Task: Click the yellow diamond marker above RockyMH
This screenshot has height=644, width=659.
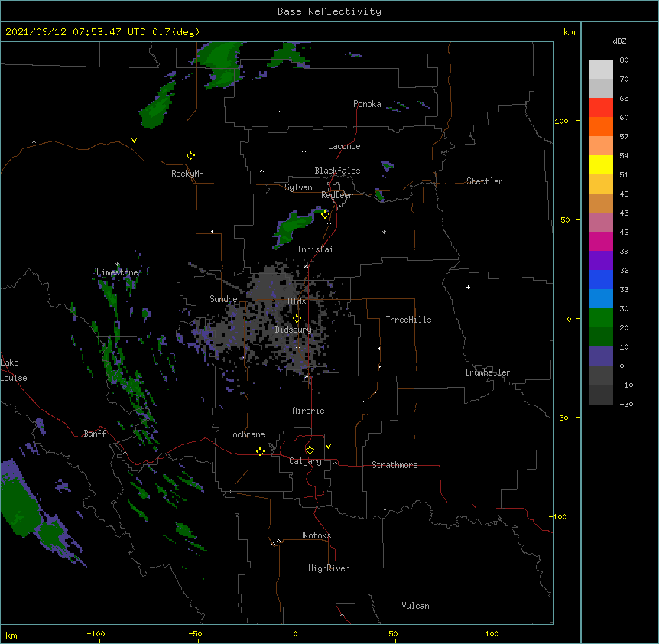Action: [x=191, y=156]
